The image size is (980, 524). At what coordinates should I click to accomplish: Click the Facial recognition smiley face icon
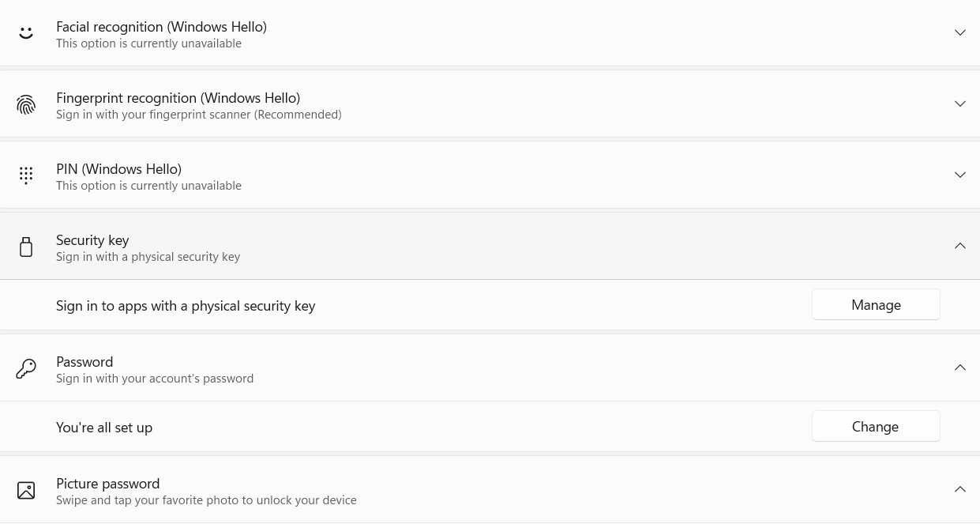tap(26, 33)
